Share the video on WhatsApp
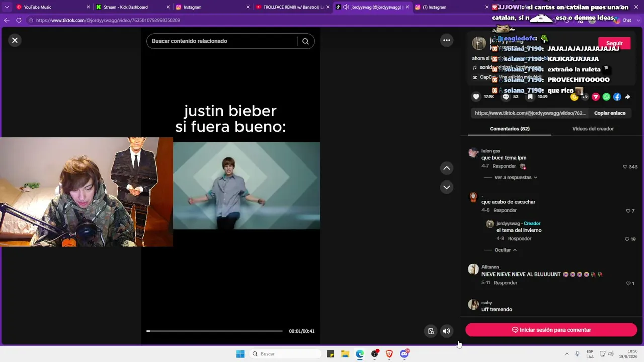The width and height of the screenshot is (644, 362). (x=606, y=97)
